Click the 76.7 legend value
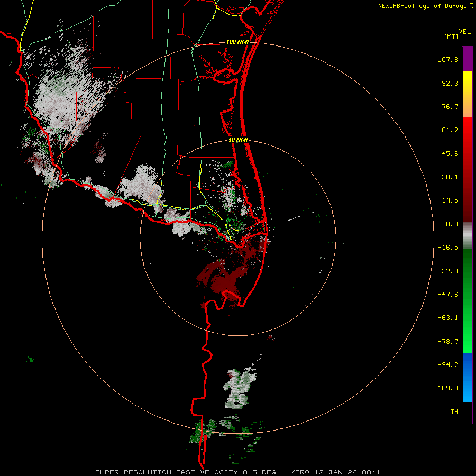The width and height of the screenshot is (476, 476). click(450, 106)
